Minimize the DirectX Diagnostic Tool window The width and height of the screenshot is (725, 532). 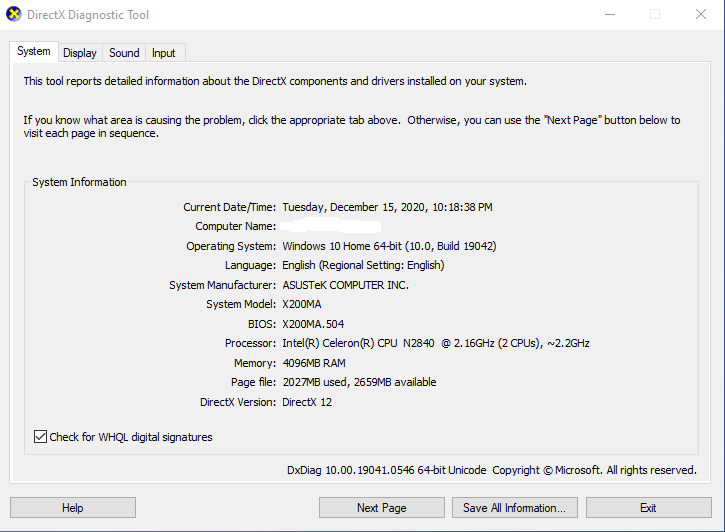[x=610, y=14]
